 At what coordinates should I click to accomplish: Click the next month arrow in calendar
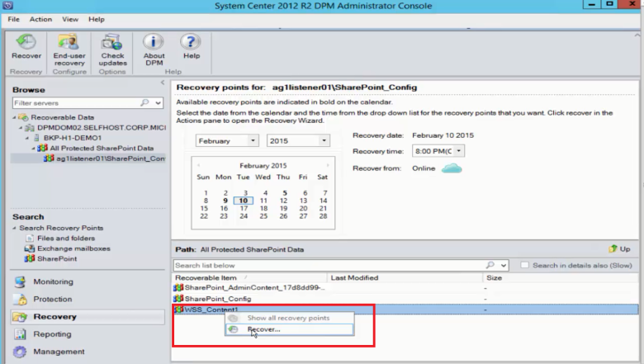click(328, 165)
